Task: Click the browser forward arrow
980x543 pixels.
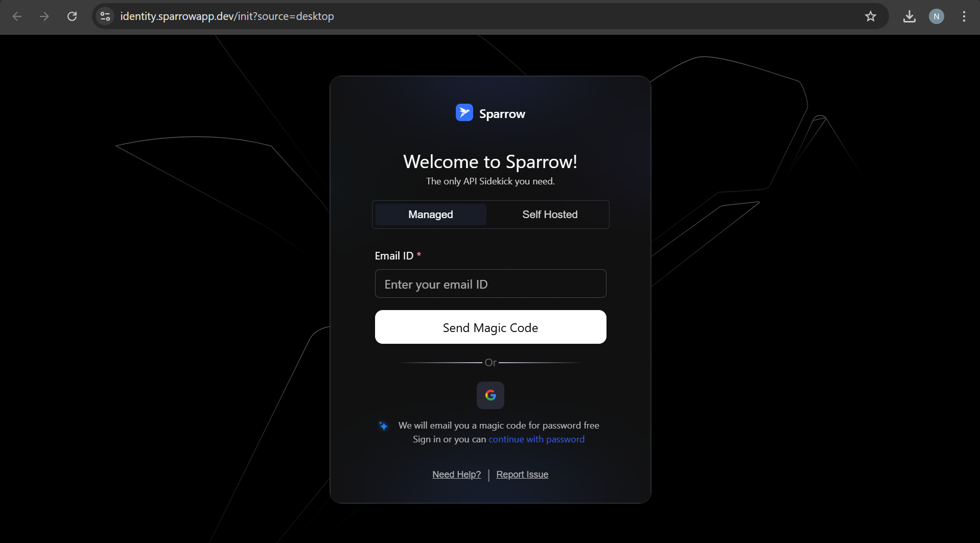Action: coord(44,16)
